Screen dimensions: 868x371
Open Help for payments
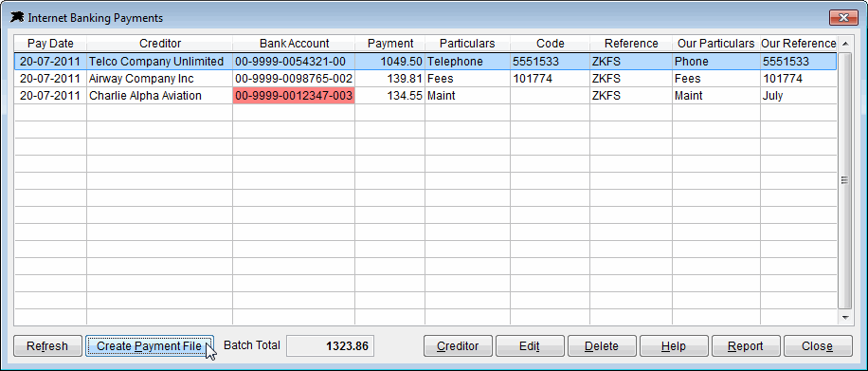pyautogui.click(x=674, y=346)
